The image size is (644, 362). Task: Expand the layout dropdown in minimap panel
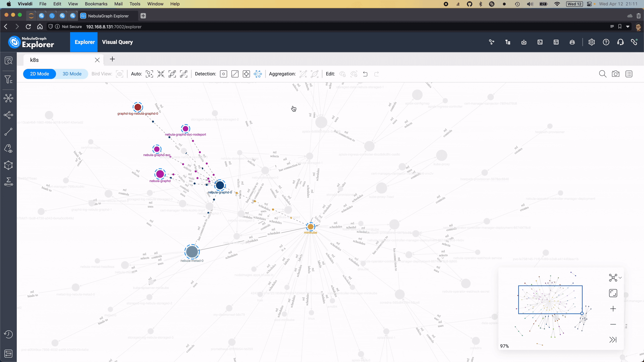coord(620,278)
